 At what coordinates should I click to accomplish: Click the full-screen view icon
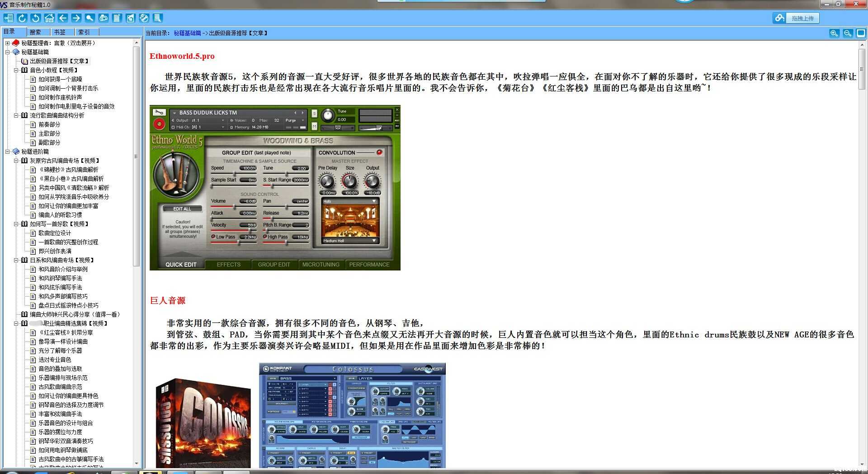(861, 33)
